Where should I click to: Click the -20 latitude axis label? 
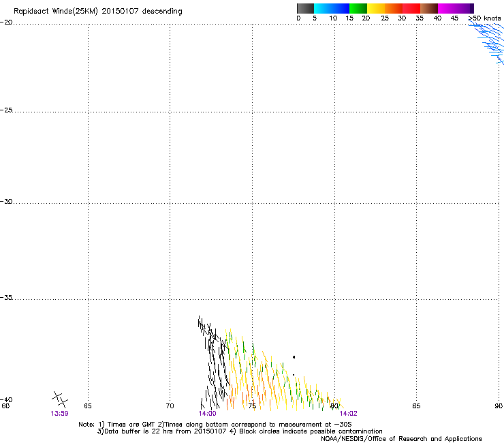(6, 22)
